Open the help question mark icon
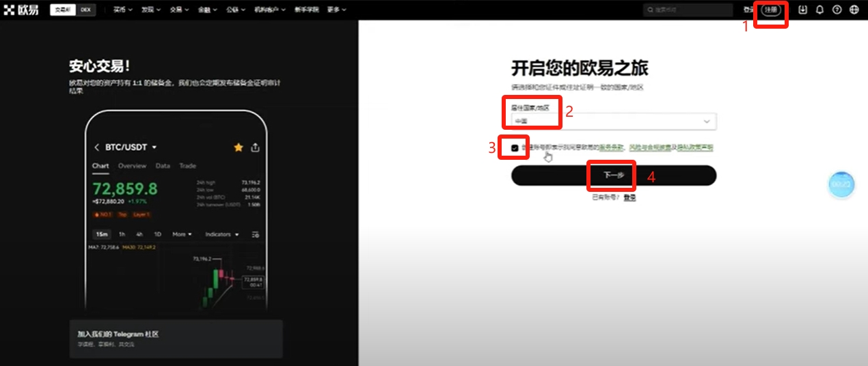868x366 pixels. point(837,10)
